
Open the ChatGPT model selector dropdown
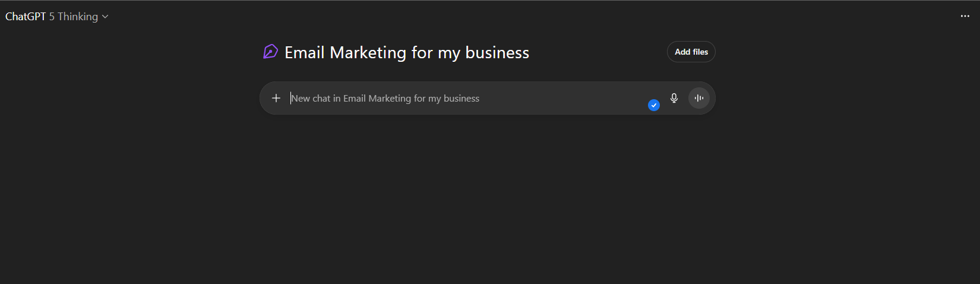pyautogui.click(x=56, y=17)
